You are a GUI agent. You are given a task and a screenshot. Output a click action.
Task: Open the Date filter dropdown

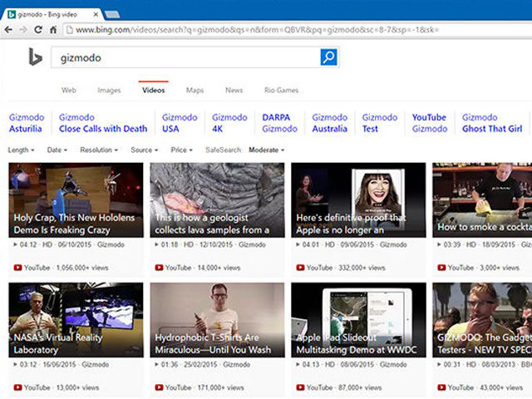(x=57, y=150)
